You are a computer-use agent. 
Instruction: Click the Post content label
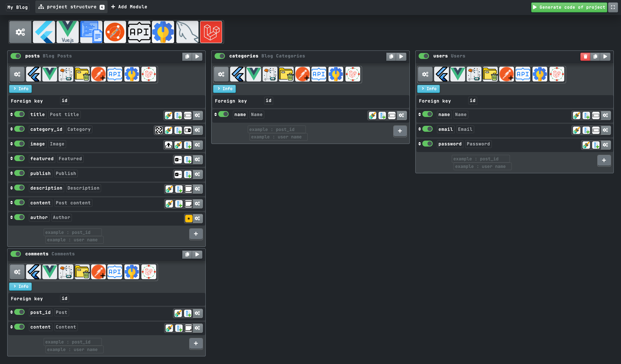tap(73, 203)
